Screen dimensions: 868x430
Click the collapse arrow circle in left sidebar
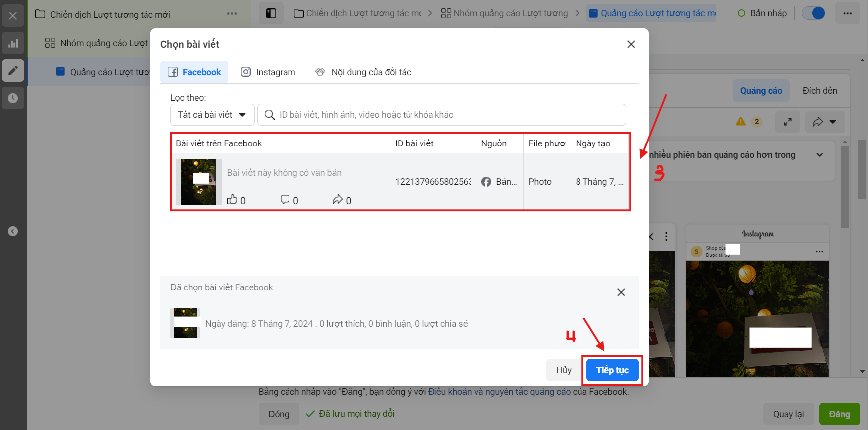(13, 231)
